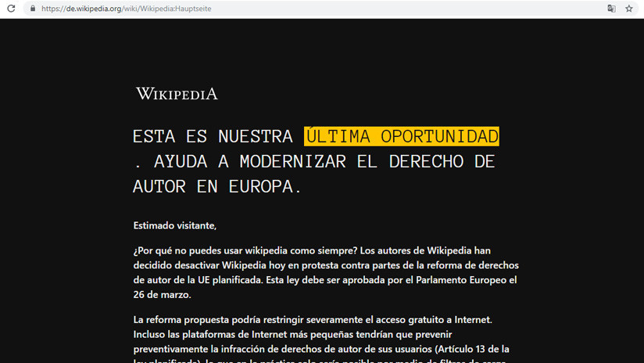This screenshot has width=644, height=363.
Task: Click the text "de autor de la UE planificada"
Action: [x=198, y=280]
